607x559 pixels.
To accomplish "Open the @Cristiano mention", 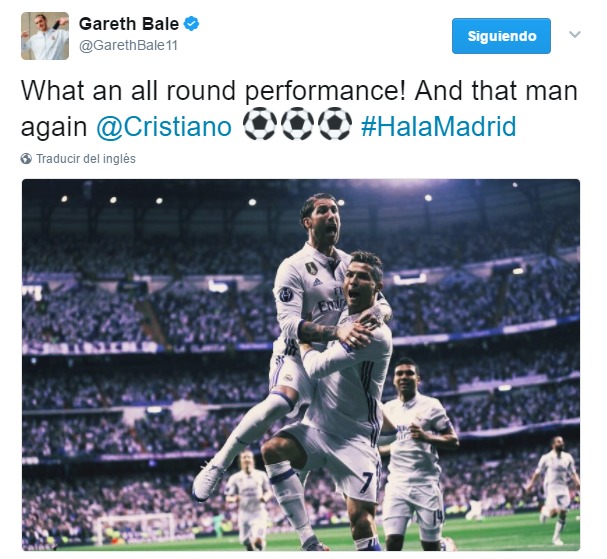I will (x=164, y=127).
